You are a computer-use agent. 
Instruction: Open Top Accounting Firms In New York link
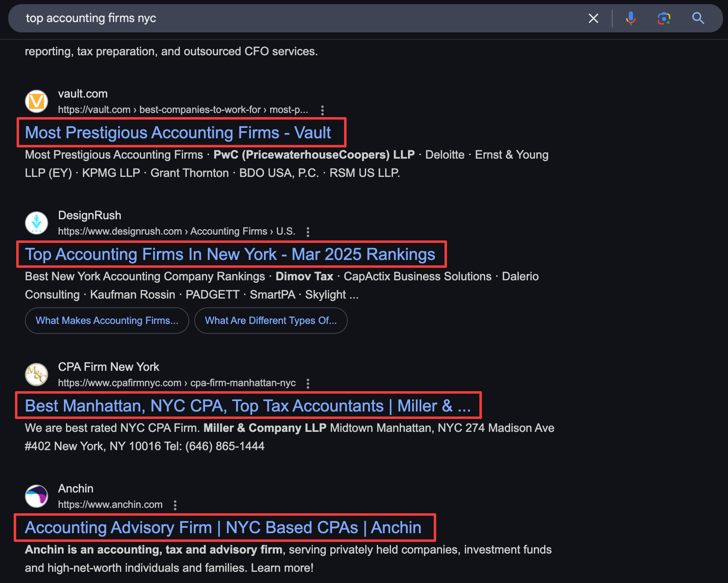[x=230, y=255]
